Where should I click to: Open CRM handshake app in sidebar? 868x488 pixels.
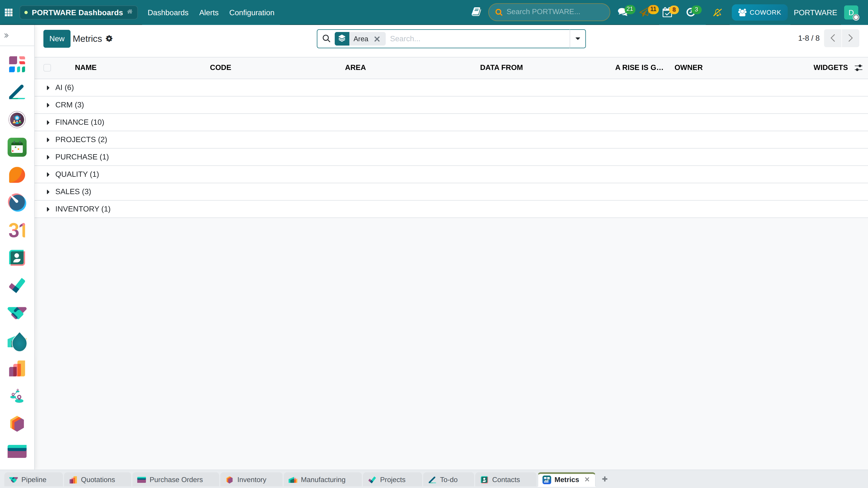(17, 313)
